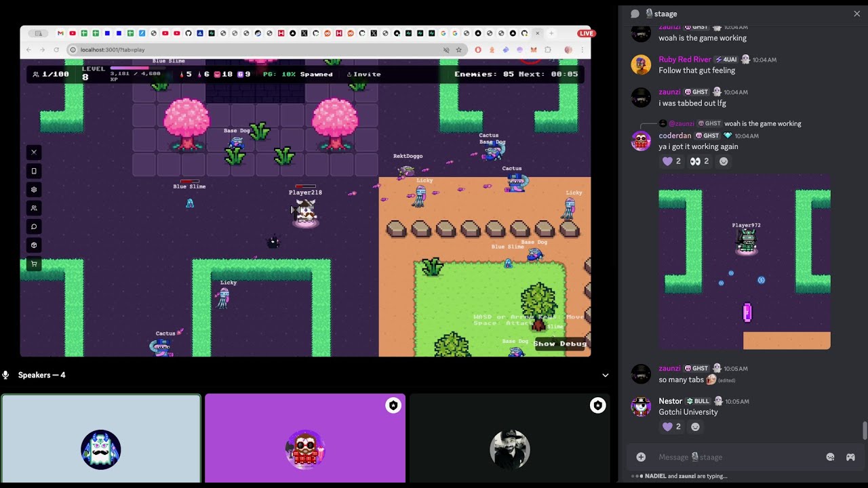Add reaction to Nestor's message
This screenshot has height=488, width=868.
tap(695, 427)
